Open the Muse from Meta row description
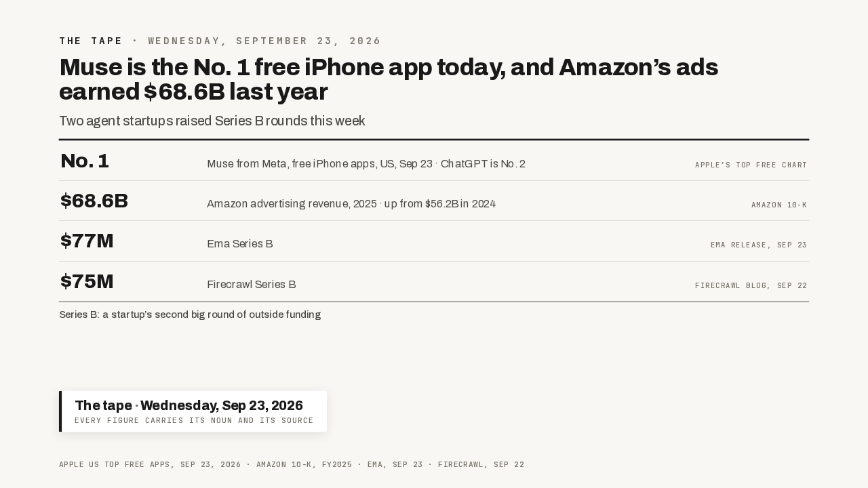Viewport: 868px width, 488px height. [x=366, y=164]
